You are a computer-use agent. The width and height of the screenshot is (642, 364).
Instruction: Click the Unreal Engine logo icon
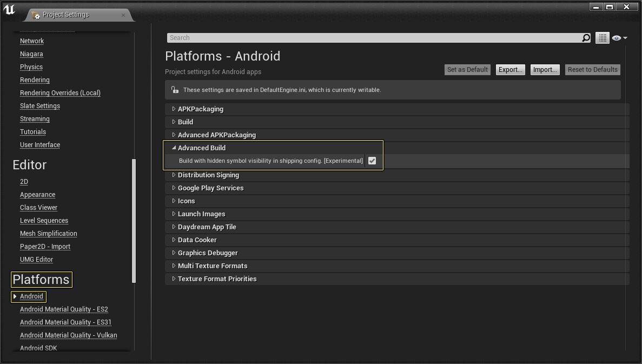tap(9, 10)
